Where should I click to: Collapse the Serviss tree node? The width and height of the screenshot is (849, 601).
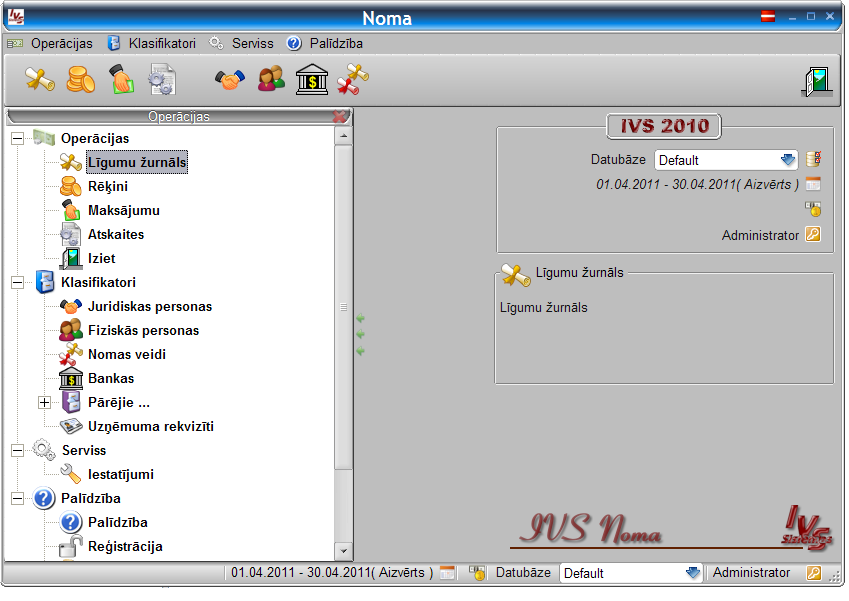(17, 450)
